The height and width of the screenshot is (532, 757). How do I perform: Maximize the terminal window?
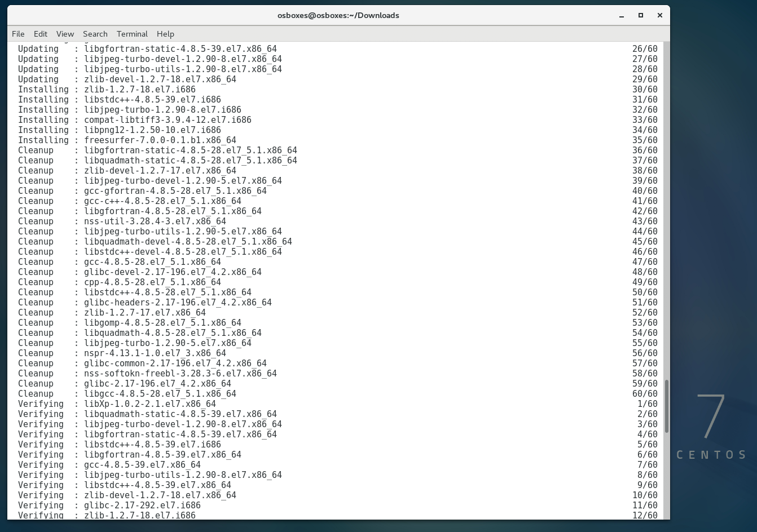pos(641,16)
